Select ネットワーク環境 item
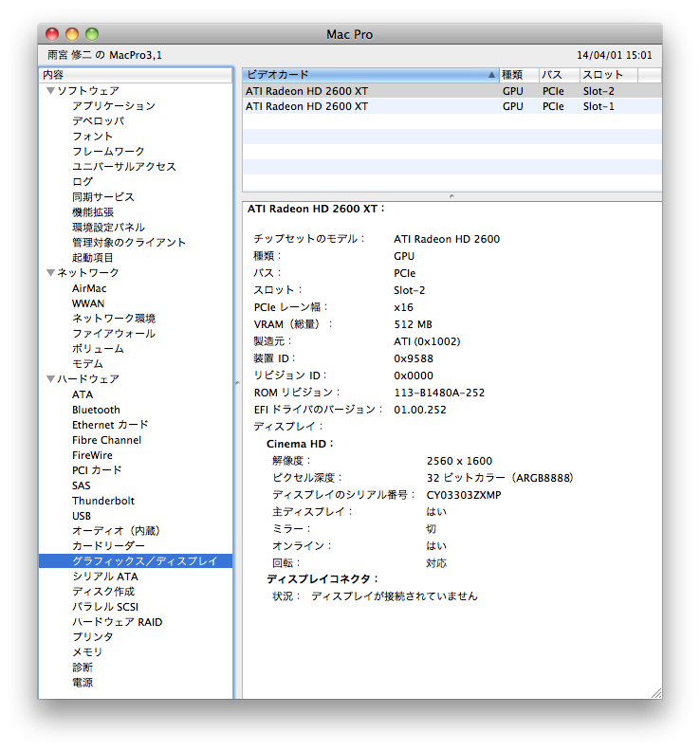The image size is (700, 751). point(114,319)
